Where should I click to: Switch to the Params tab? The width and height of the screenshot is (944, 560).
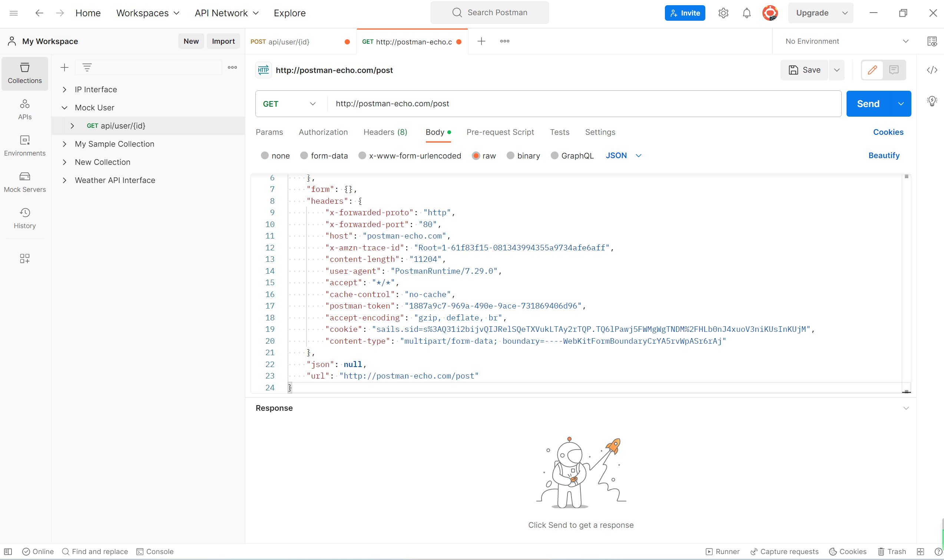[269, 132]
